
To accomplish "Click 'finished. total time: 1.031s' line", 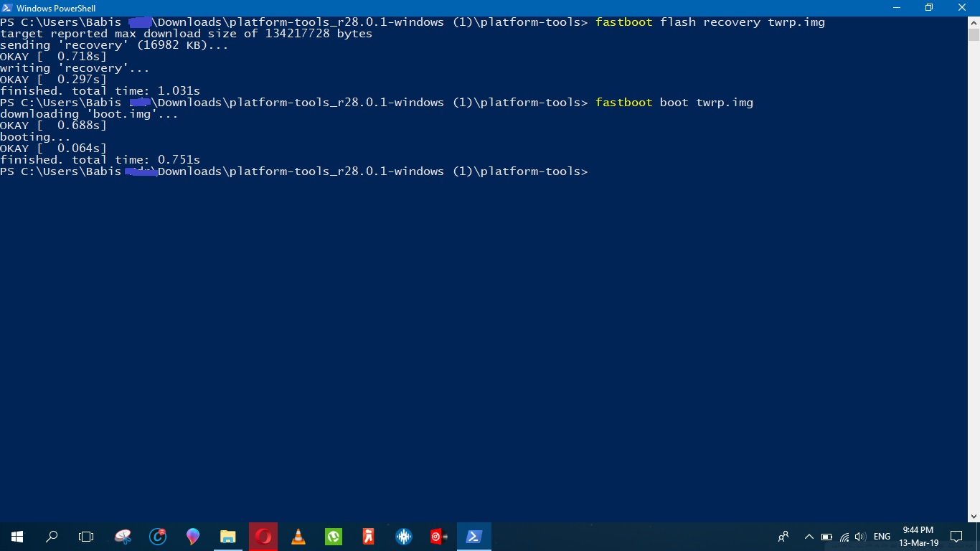I will tap(100, 91).
